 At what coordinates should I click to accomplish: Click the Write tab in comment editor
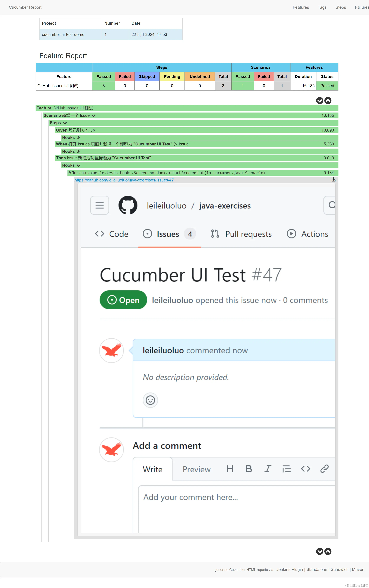coord(153,469)
